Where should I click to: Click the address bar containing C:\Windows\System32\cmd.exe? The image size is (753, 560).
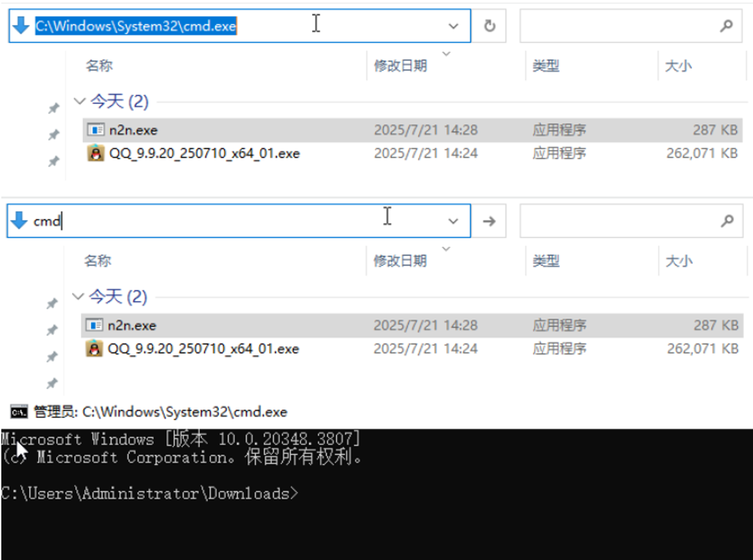pos(239,26)
